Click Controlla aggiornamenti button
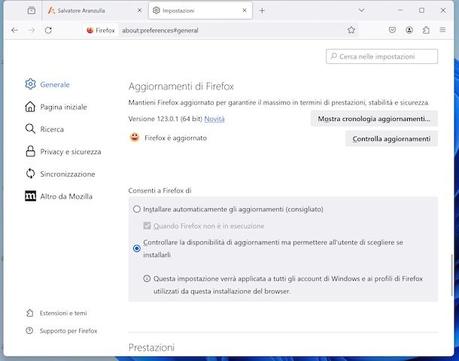The height and width of the screenshot is (361, 459). [391, 139]
